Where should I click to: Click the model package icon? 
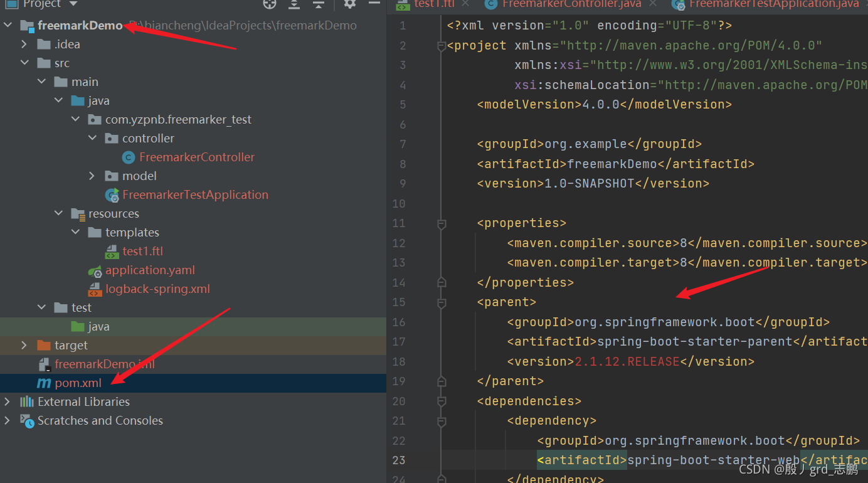click(x=112, y=176)
